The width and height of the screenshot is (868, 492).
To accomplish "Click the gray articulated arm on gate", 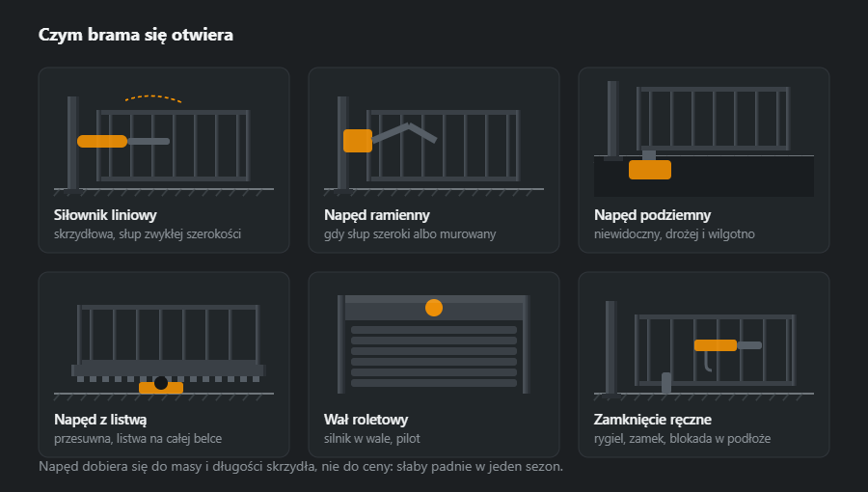I will (405, 133).
